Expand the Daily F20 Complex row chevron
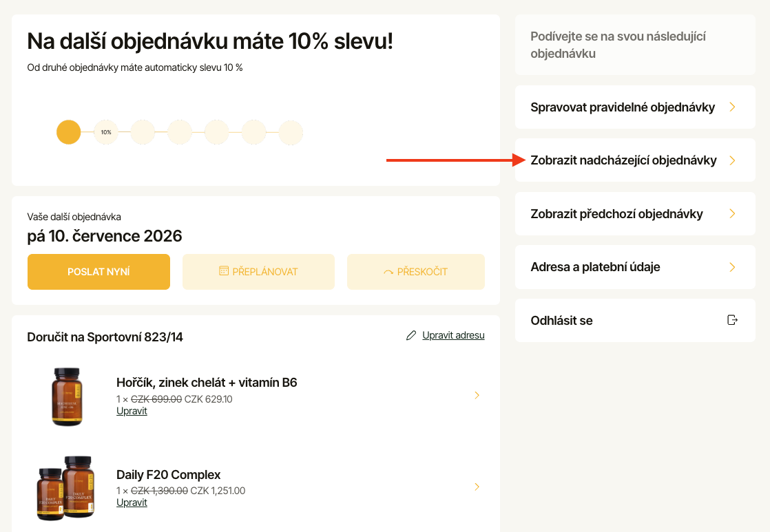Viewport: 770px width, 532px height. click(x=477, y=487)
